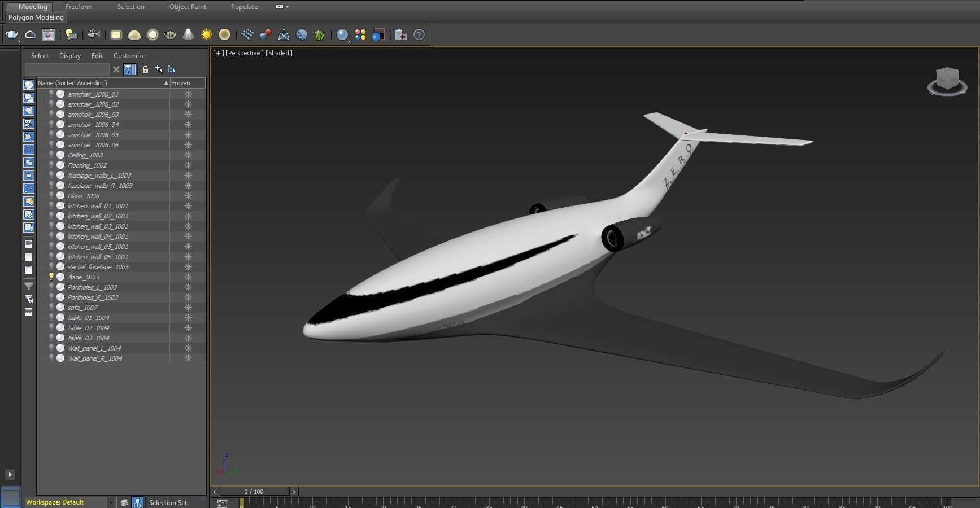Open the [Perspective] viewport view menu

[244, 53]
